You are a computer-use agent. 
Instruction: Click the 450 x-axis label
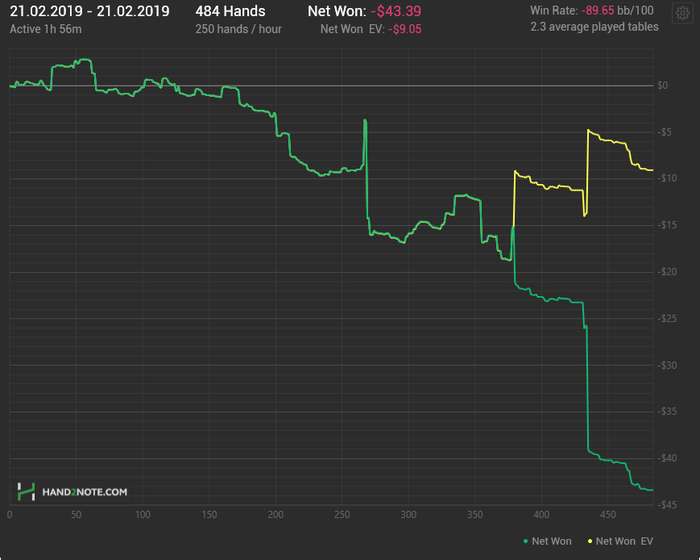(x=608, y=515)
